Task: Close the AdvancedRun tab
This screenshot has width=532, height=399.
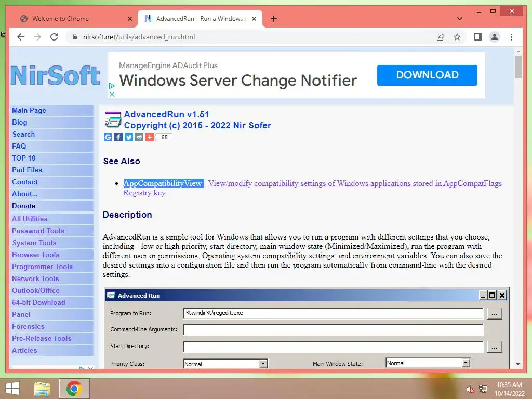Action: (254, 19)
